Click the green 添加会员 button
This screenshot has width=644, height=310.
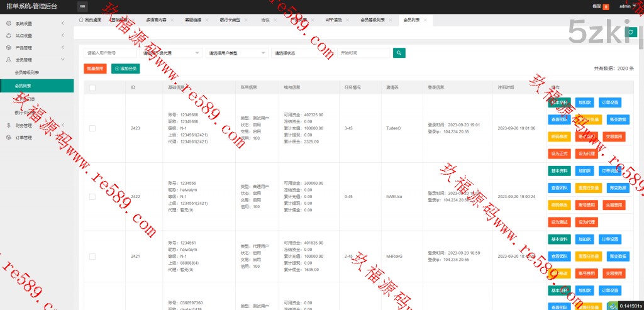[x=125, y=69]
